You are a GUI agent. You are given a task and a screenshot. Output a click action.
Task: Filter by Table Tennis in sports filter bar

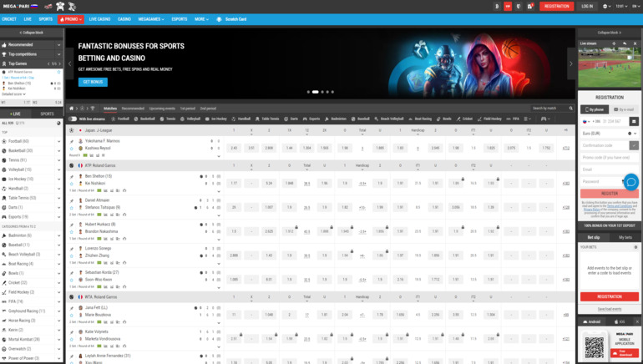click(x=267, y=119)
